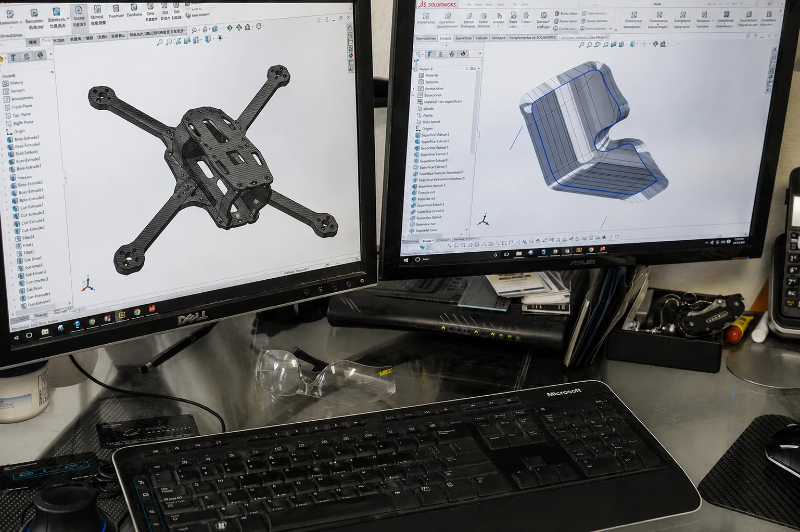800x532 pixels.
Task: Show more manager tabs arrow, right monitor
Action: click(x=480, y=53)
